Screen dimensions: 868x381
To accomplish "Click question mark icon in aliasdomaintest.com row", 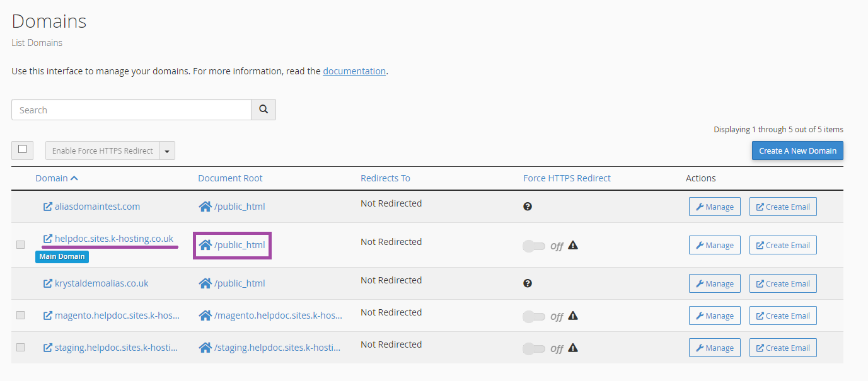I will pyautogui.click(x=528, y=207).
